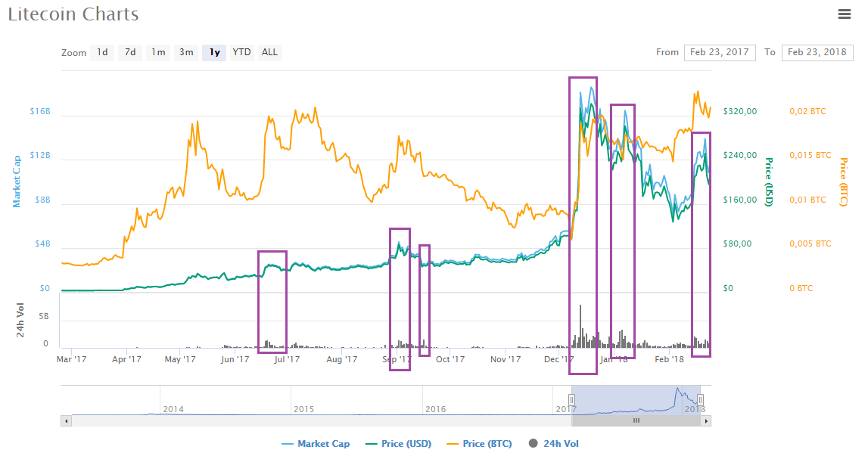Choose the YTD zoom option
This screenshot has height=456, width=868.
coord(242,53)
